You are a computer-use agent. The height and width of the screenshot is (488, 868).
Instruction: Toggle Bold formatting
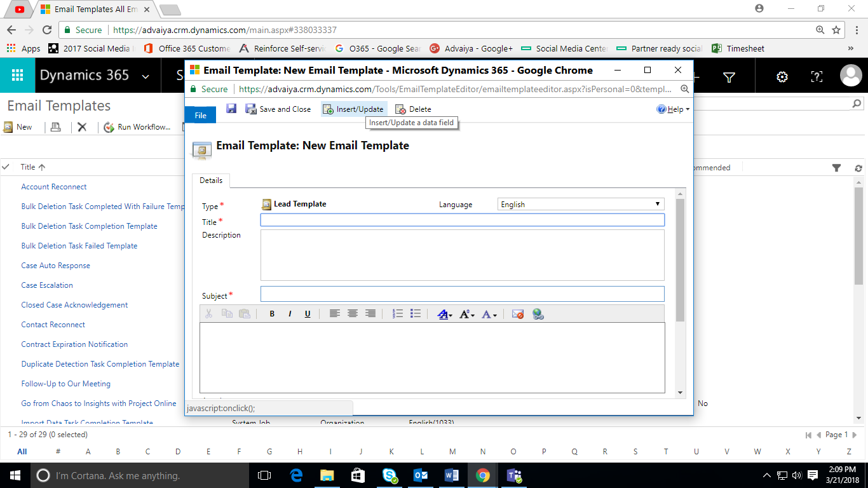pos(272,314)
